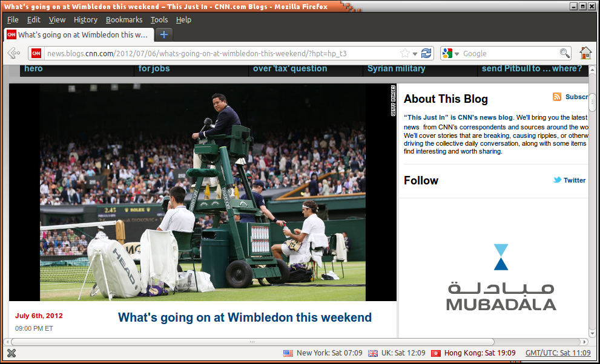Click the CNN site identity icon
The height and width of the screenshot is (364, 600).
click(36, 53)
